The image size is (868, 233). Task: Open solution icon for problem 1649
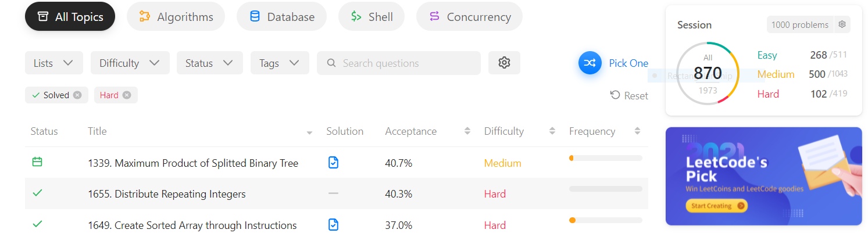point(333,225)
